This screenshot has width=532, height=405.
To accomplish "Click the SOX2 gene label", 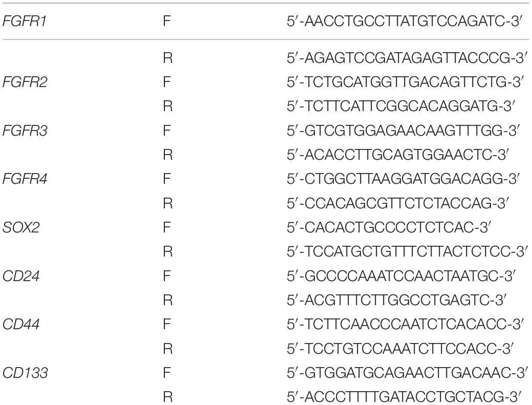I will pos(21,227).
